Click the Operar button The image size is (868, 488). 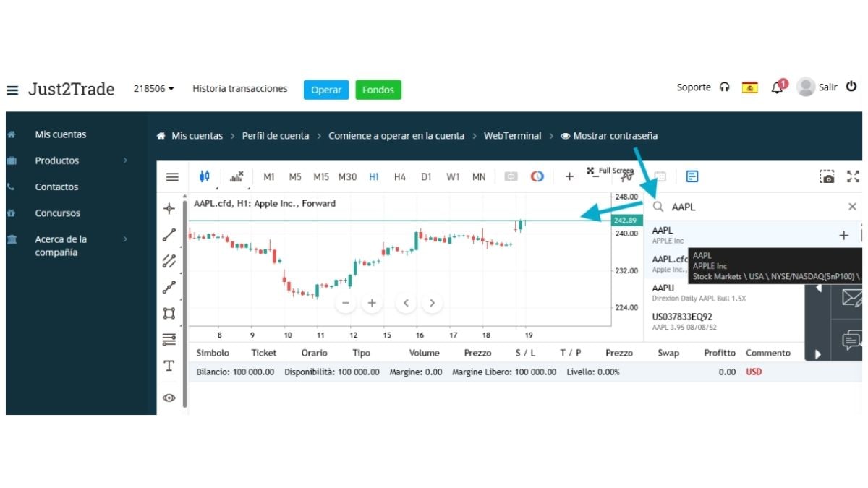point(326,90)
